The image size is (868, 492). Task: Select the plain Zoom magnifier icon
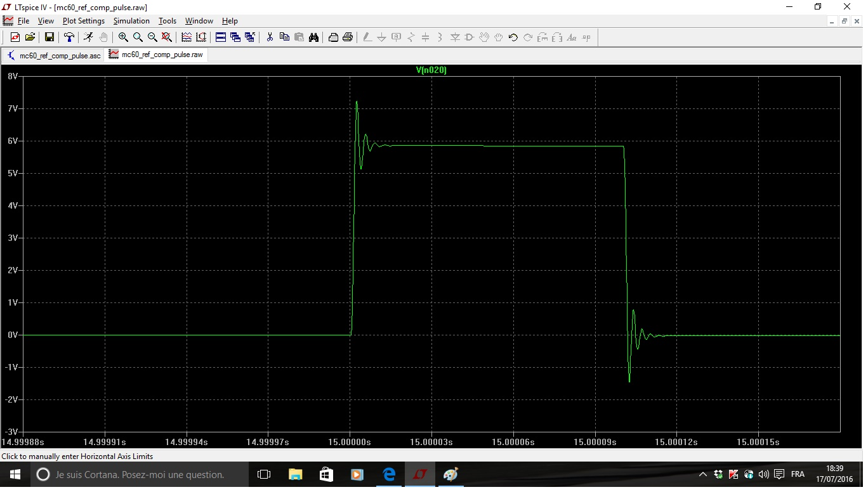point(138,37)
